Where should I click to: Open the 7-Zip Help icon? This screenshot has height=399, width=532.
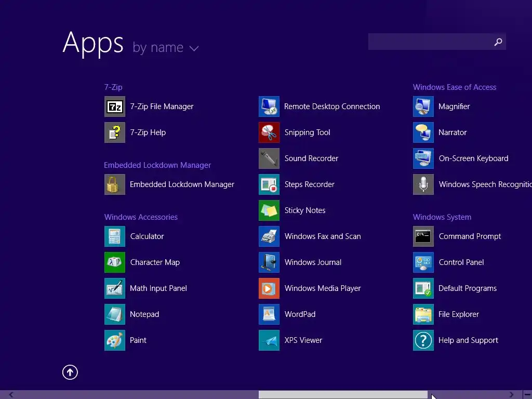pos(115,132)
